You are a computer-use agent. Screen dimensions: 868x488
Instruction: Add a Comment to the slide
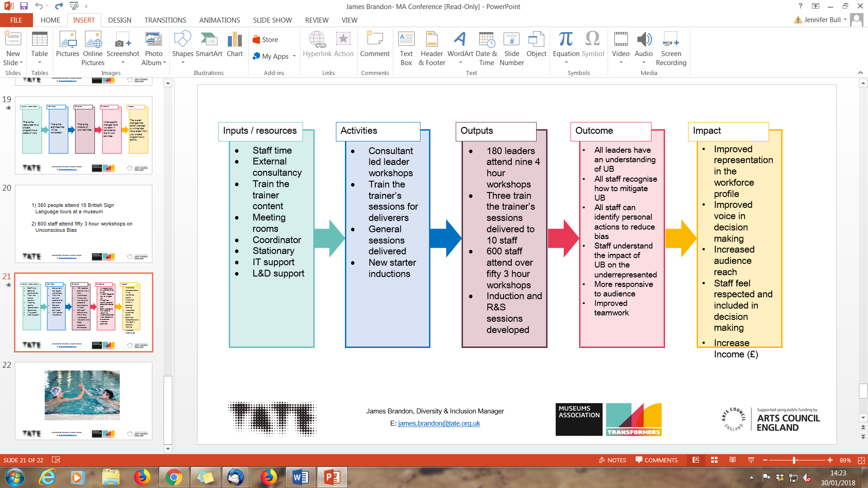[375, 45]
